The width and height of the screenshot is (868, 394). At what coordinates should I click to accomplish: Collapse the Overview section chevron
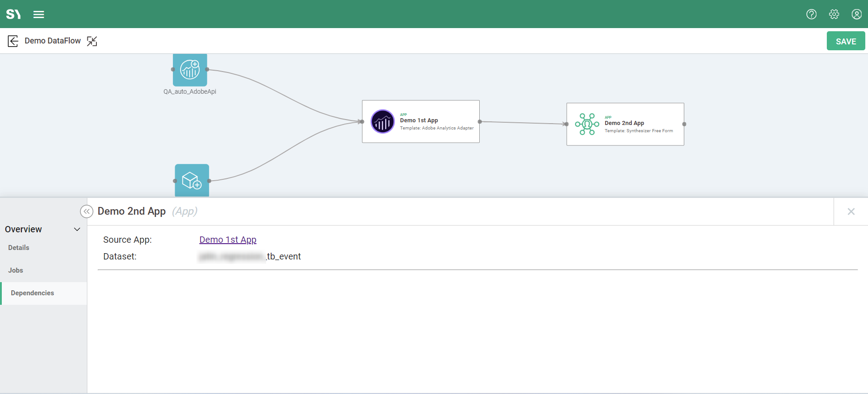tap(77, 230)
